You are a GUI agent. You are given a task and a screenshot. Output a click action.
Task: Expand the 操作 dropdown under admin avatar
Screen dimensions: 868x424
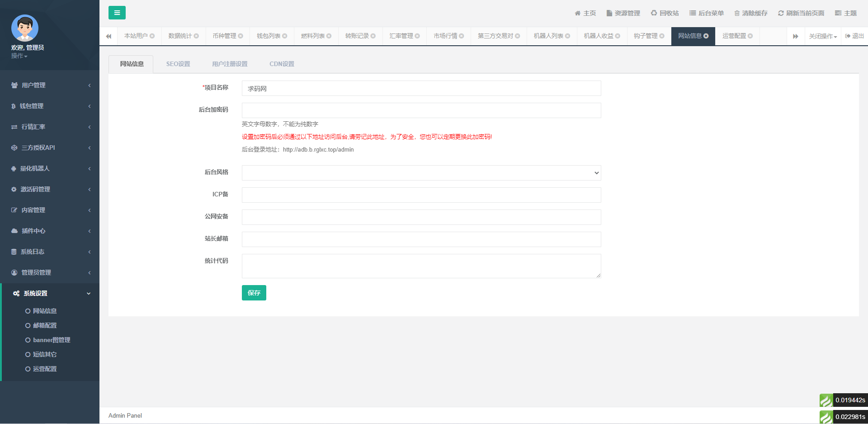[19, 56]
